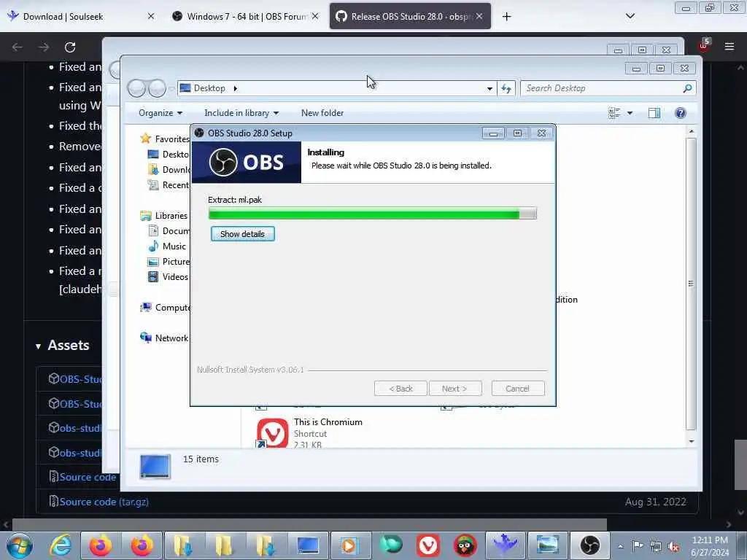Click the Windows Start button
Screen dimensions: 747x560
(20, 545)
